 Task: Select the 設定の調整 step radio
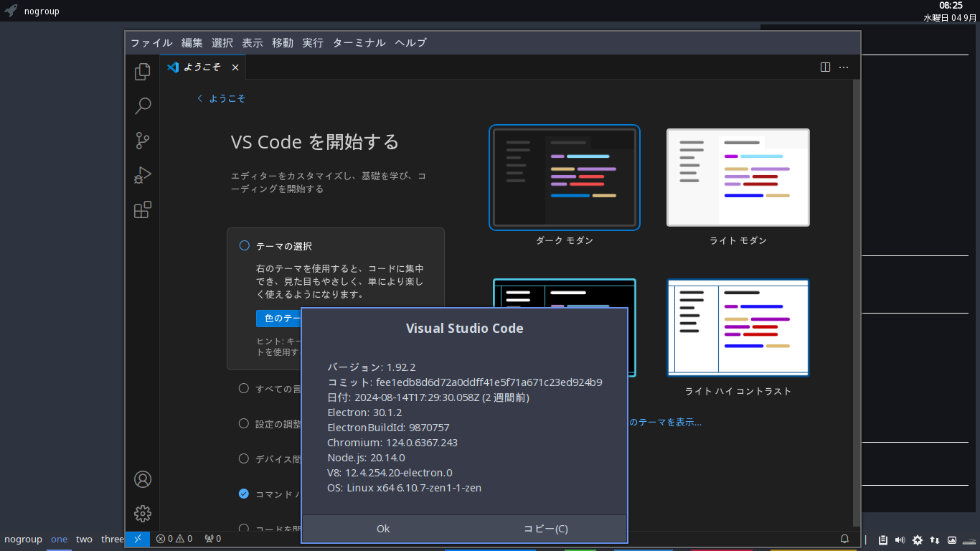point(244,423)
